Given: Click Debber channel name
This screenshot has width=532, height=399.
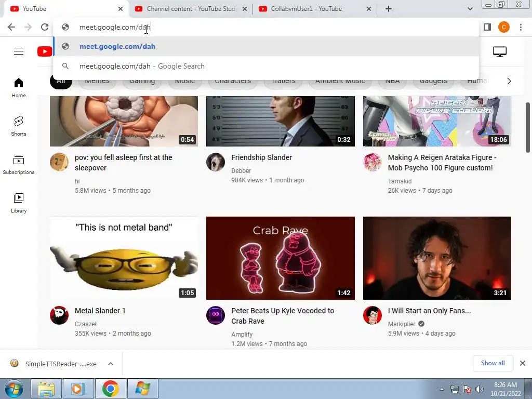Looking at the screenshot, I should pos(241,170).
